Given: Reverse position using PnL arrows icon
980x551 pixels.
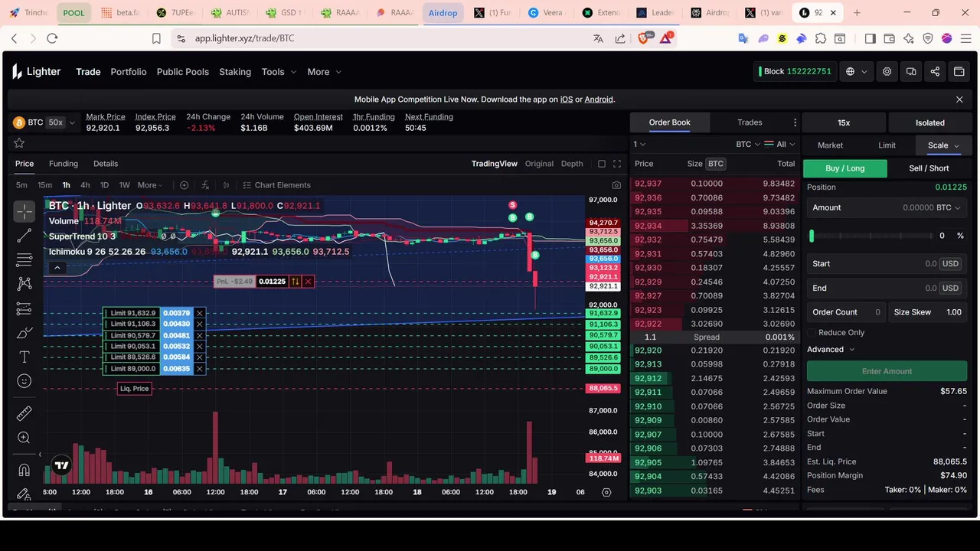Looking at the screenshot, I should click(295, 282).
